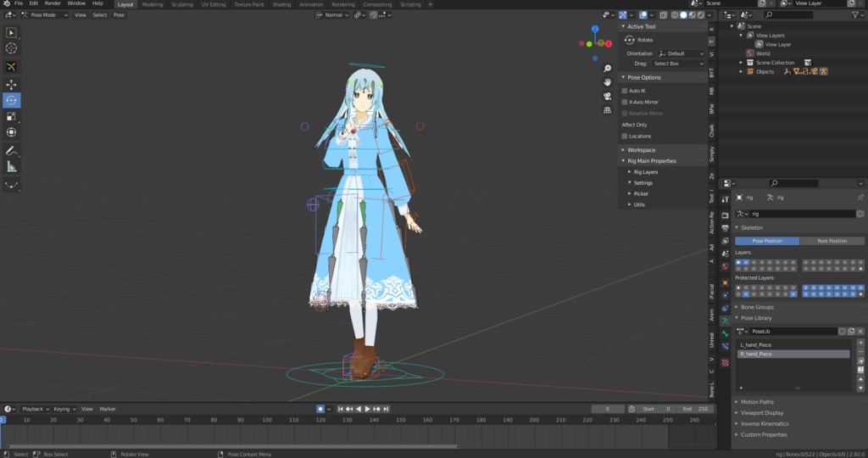This screenshot has height=458, width=868.
Task: Open the Bone properties tab
Action: (726, 333)
